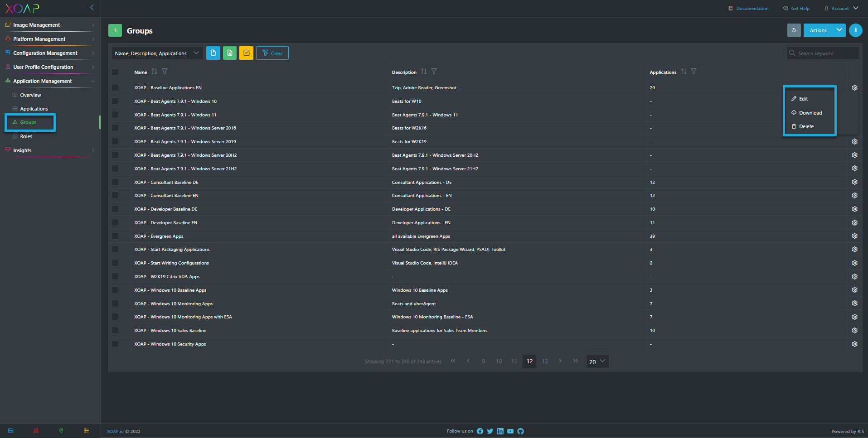This screenshot has width=868, height=438.
Task: Open gear menu for XOAP - Evergreen Apps
Action: tap(854, 236)
